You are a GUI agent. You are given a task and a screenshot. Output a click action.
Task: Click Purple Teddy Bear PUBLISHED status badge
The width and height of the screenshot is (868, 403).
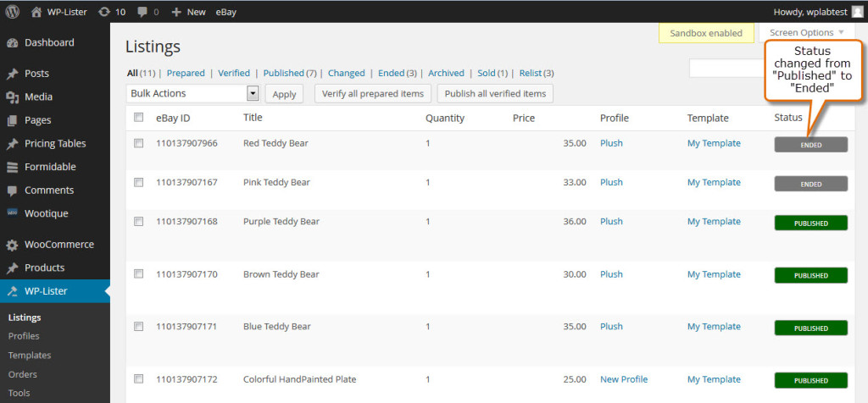pos(811,224)
